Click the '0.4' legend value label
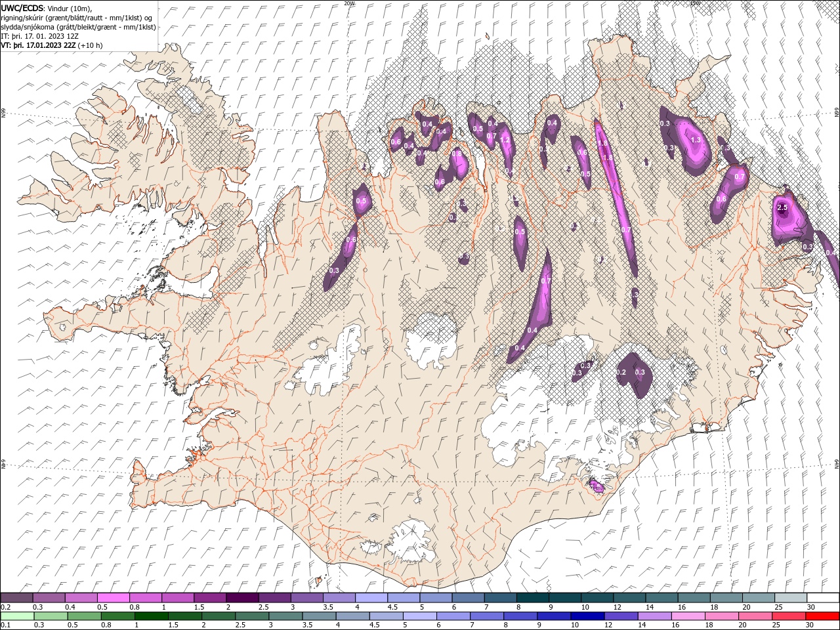 70,607
